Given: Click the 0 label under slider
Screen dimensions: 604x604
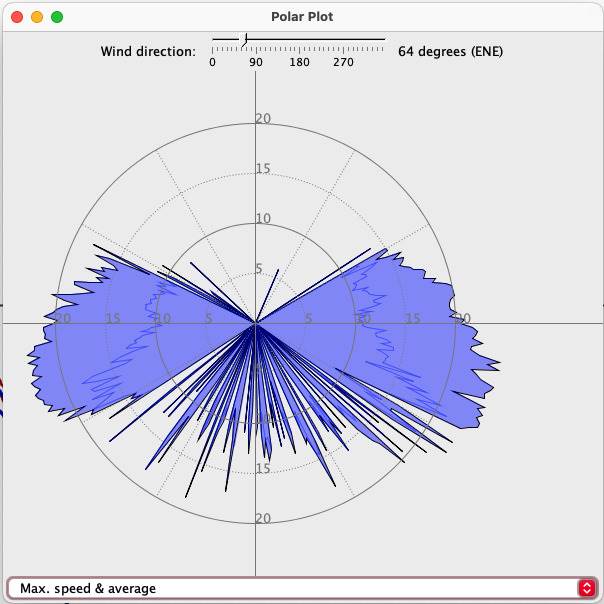Looking at the screenshot, I should (x=212, y=62).
